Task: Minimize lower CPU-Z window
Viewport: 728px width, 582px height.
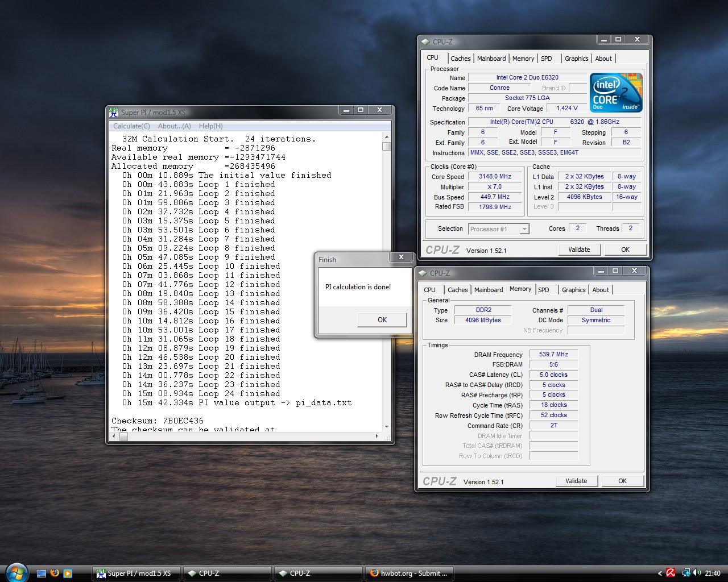Action: 601,271
